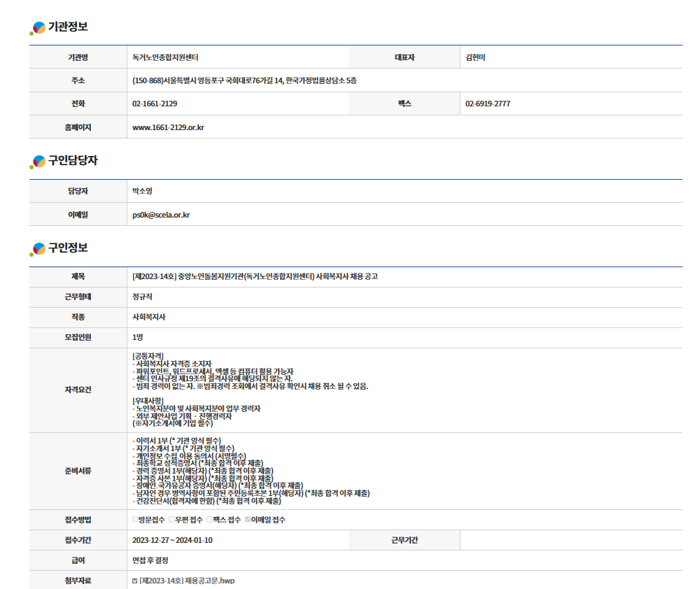
Task: Check the 방문접수 checkbox
Action: tap(135, 520)
